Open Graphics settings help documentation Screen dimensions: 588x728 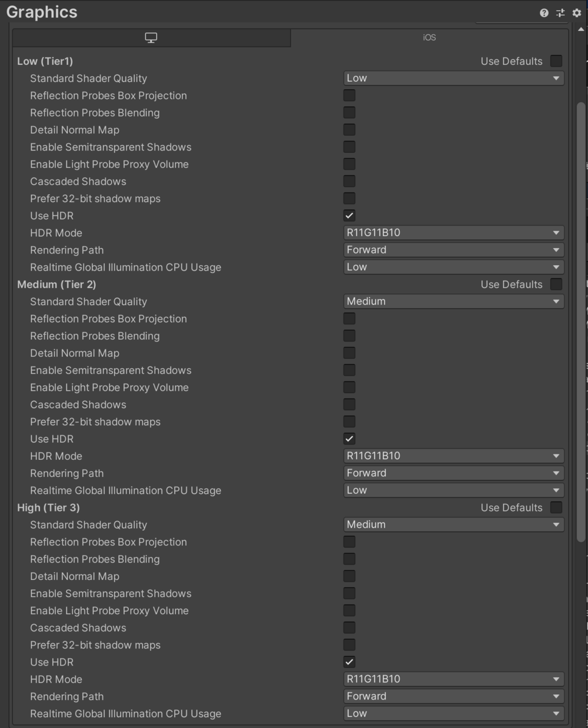(x=544, y=13)
